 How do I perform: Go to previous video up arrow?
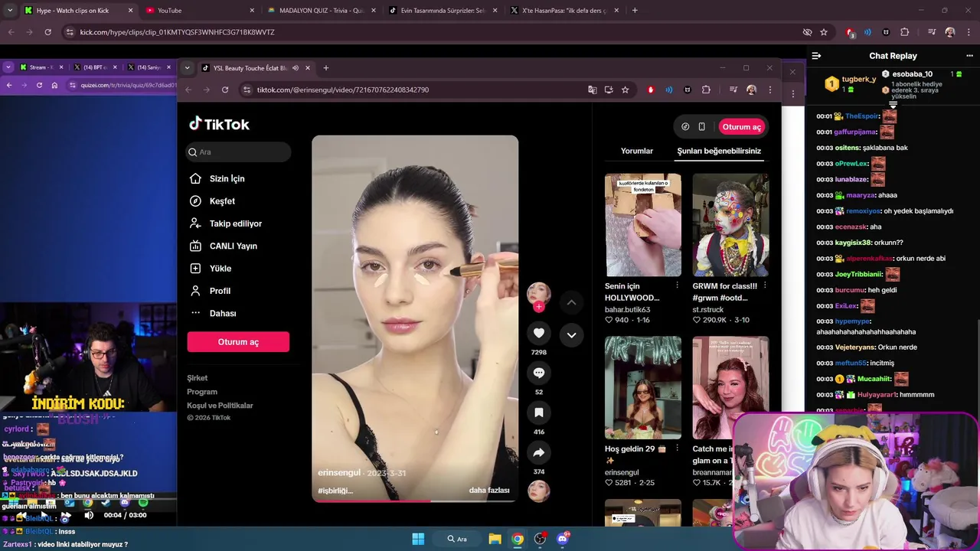(571, 302)
